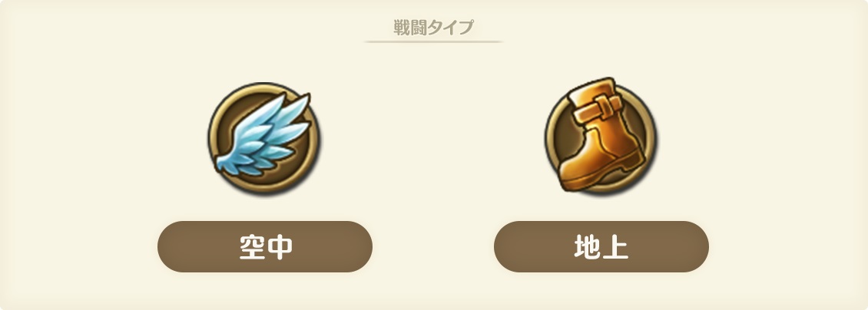The image size is (868, 310).
Task: Click the 上 character on the brown pill
Action: tap(615, 247)
